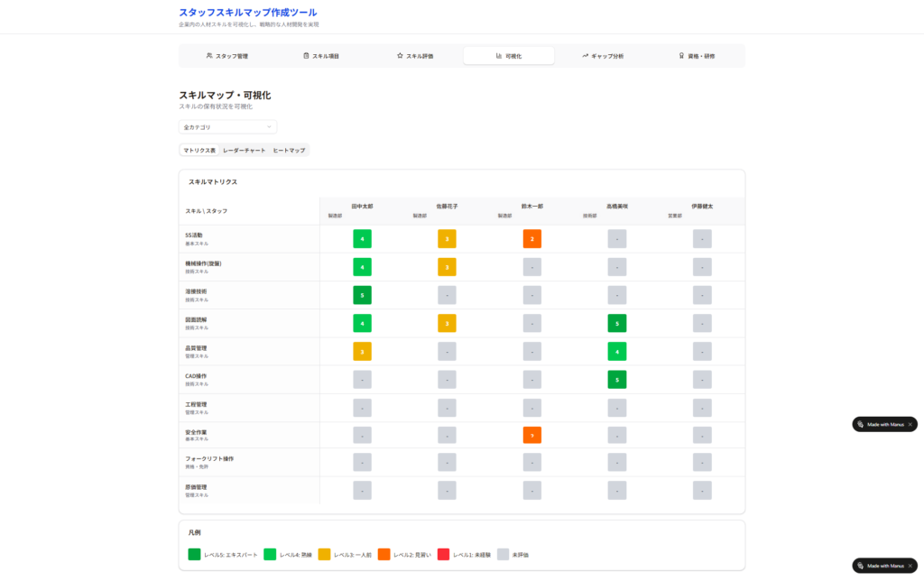Select 高橋美咲's level 4 cell for 品質管理
The image size is (924, 581).
point(616,351)
